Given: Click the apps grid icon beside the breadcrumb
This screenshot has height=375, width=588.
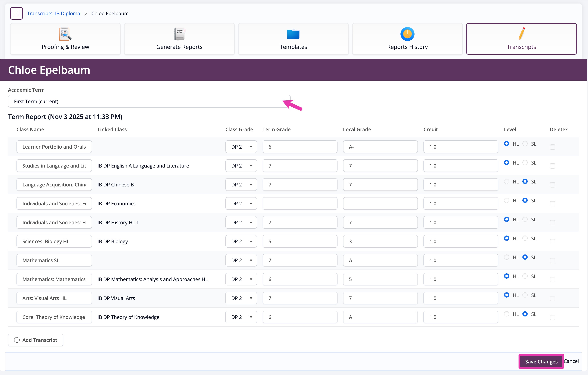Looking at the screenshot, I should 16,13.
